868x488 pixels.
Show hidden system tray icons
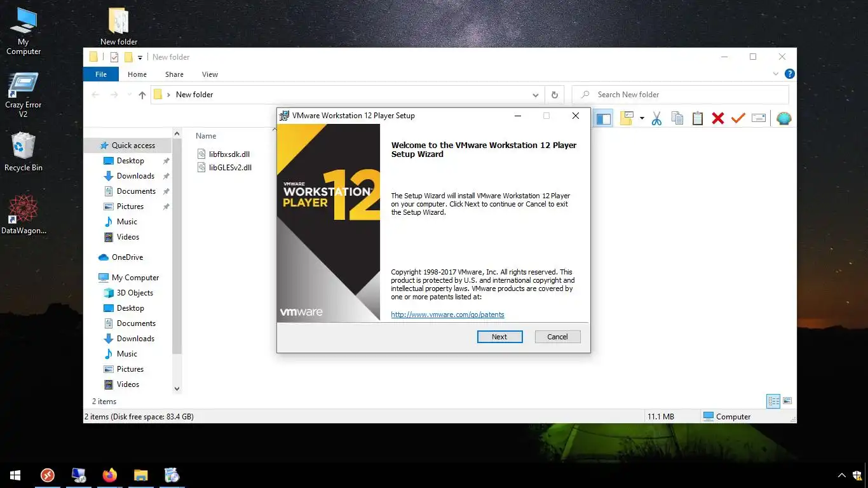pyautogui.click(x=842, y=475)
